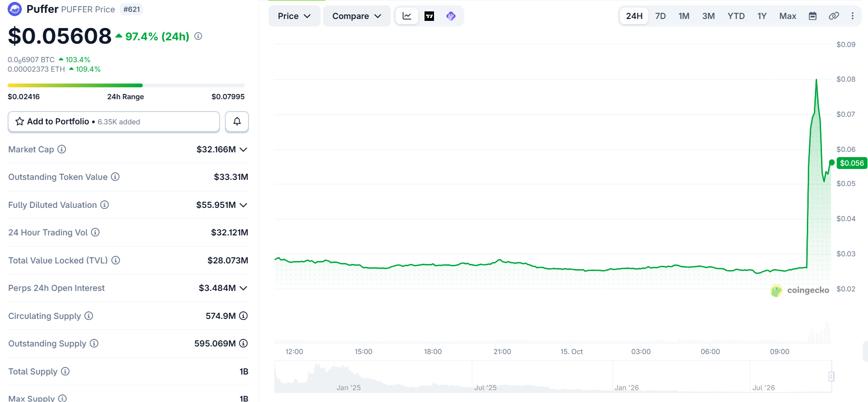This screenshot has height=402, width=868.
Task: Click info icon beside Circulating Supply label
Action: click(x=89, y=316)
